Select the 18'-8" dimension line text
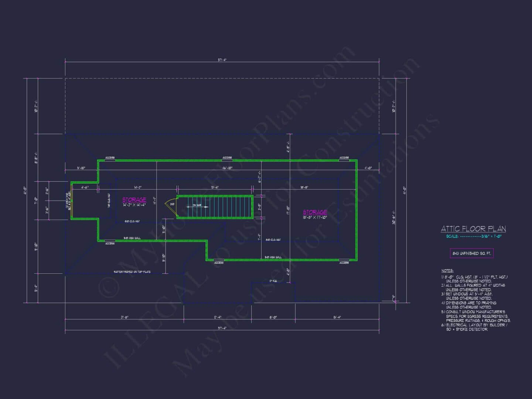Image resolution: width=532 pixels, height=399 pixels. tap(304, 187)
